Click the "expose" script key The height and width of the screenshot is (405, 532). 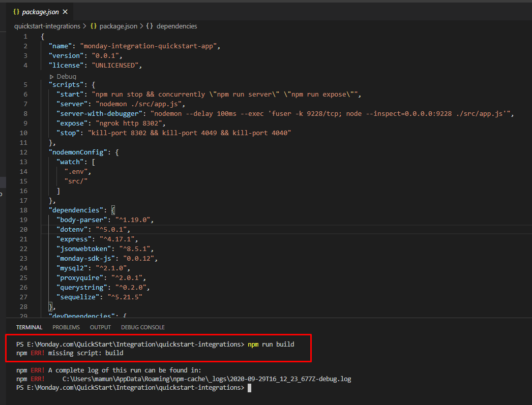72,123
